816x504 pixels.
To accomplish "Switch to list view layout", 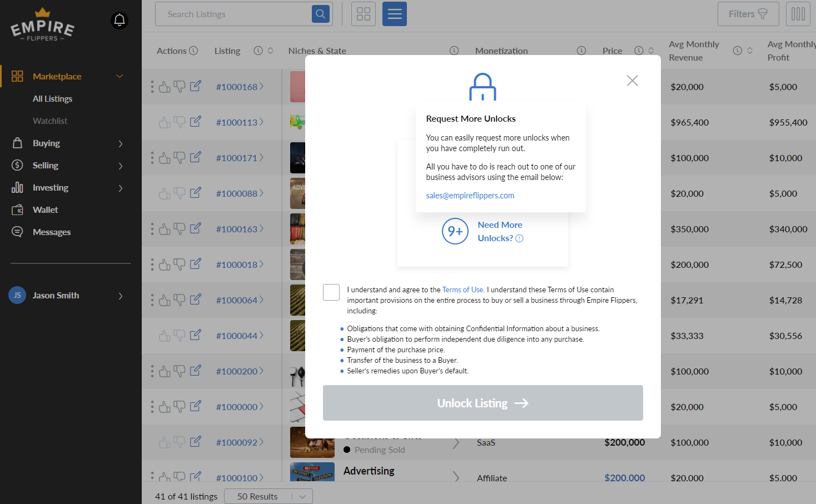I will click(395, 14).
